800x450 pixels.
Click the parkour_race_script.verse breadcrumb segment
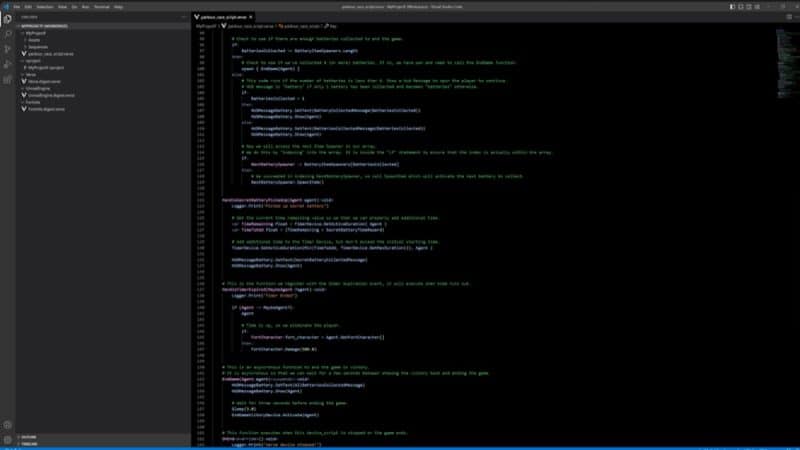click(x=248, y=26)
